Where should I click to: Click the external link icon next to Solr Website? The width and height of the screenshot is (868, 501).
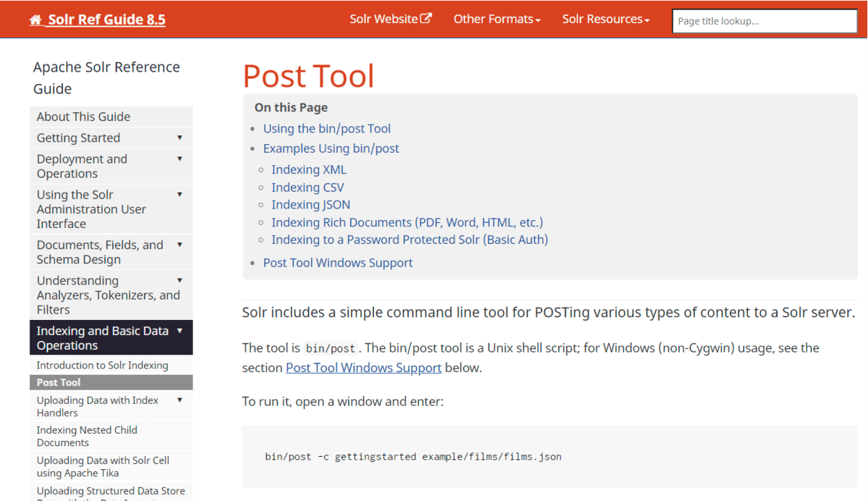[427, 19]
